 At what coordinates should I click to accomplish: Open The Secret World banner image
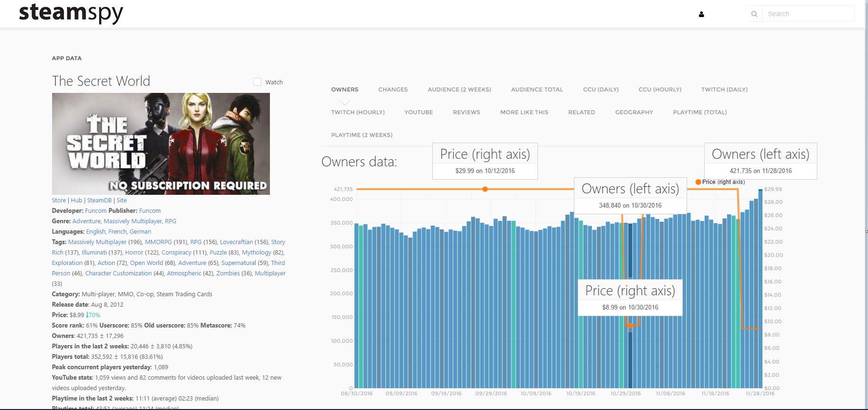(161, 144)
